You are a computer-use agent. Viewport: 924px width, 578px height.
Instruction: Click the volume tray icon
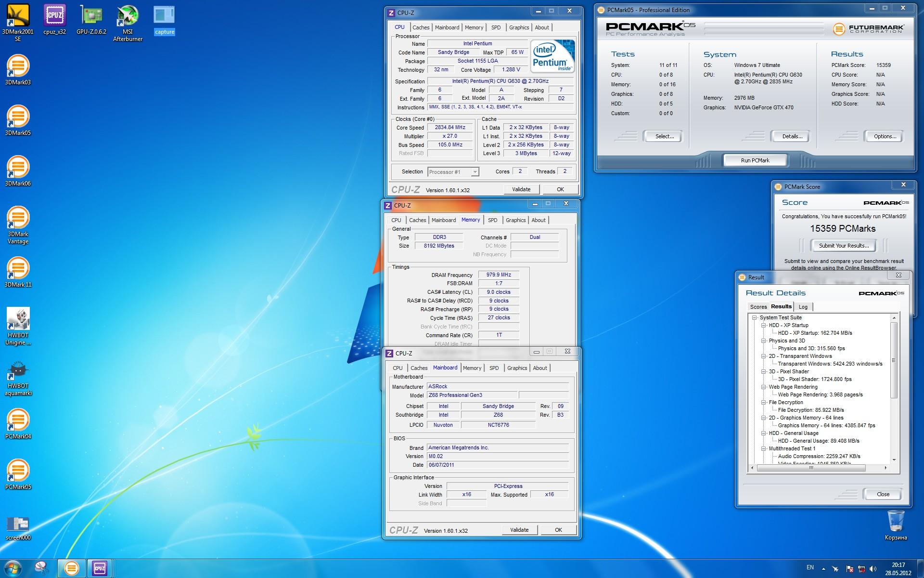click(x=873, y=569)
